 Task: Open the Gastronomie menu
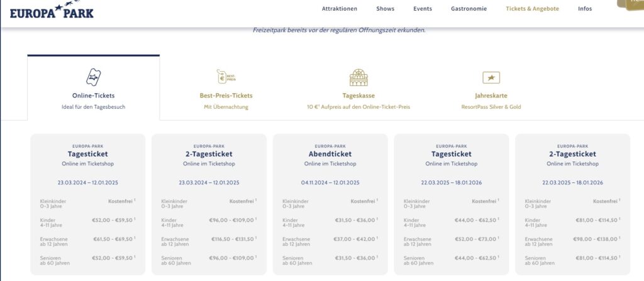469,9
